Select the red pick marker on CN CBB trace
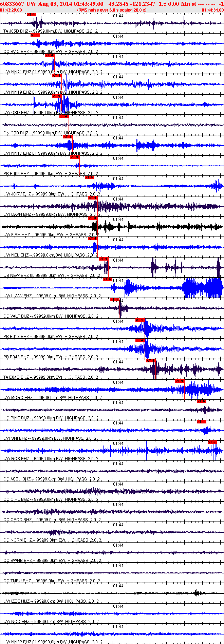The width and height of the screenshot is (224, 644). click(64, 116)
